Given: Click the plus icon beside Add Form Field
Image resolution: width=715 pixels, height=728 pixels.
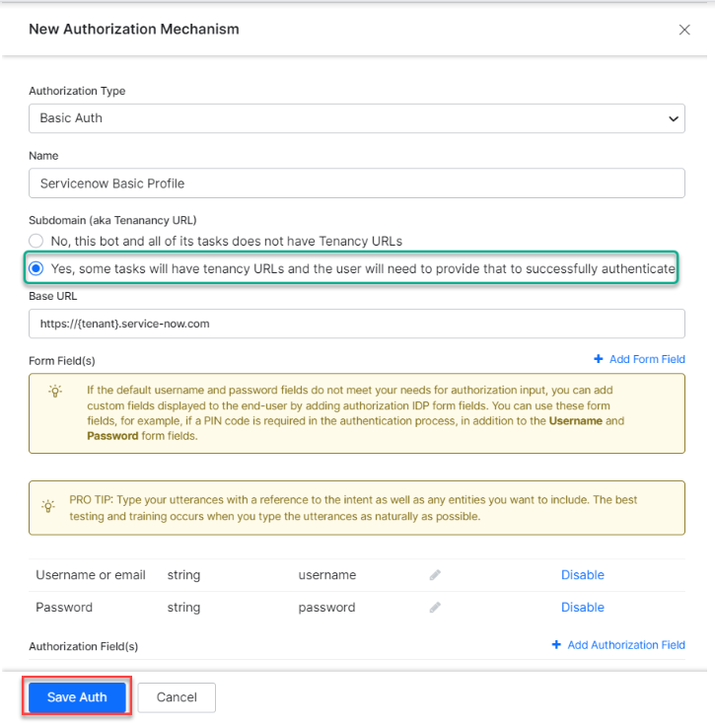Looking at the screenshot, I should tap(599, 359).
